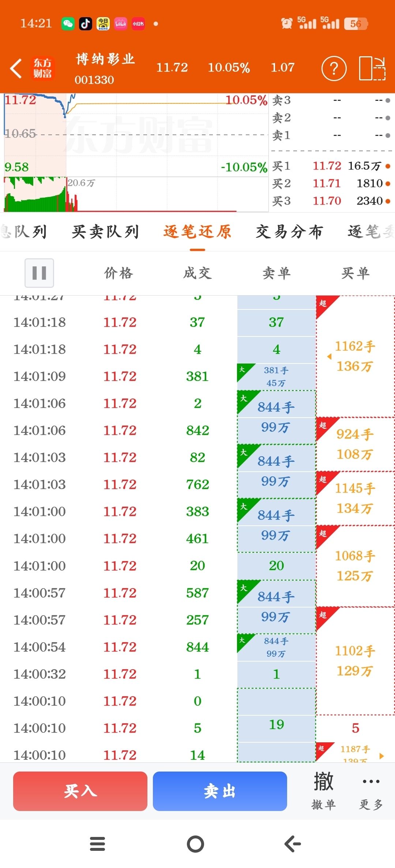Image resolution: width=395 pixels, height=868 pixels.
Task: Tap the Android back navigation arrow
Action: 293,844
